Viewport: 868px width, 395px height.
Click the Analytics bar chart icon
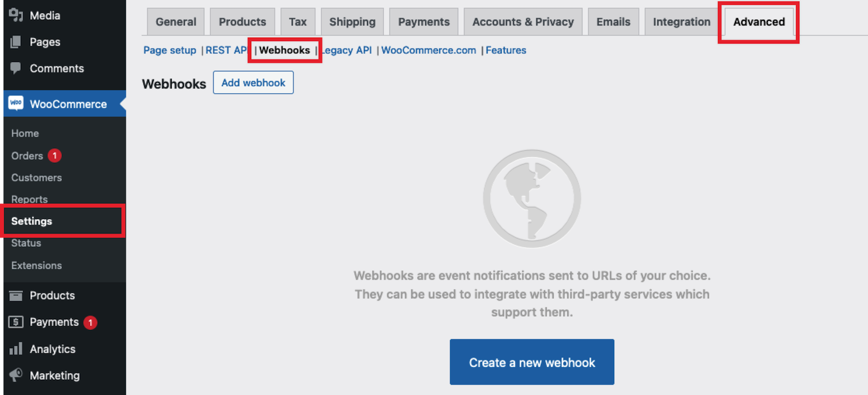point(16,349)
